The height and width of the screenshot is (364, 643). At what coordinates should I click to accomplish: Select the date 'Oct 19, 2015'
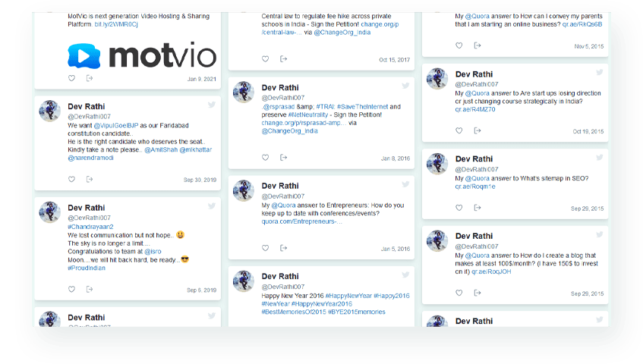tap(588, 131)
